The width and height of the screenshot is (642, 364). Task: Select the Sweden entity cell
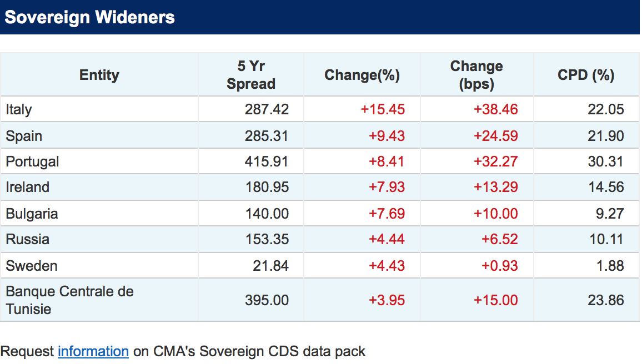pos(32,266)
